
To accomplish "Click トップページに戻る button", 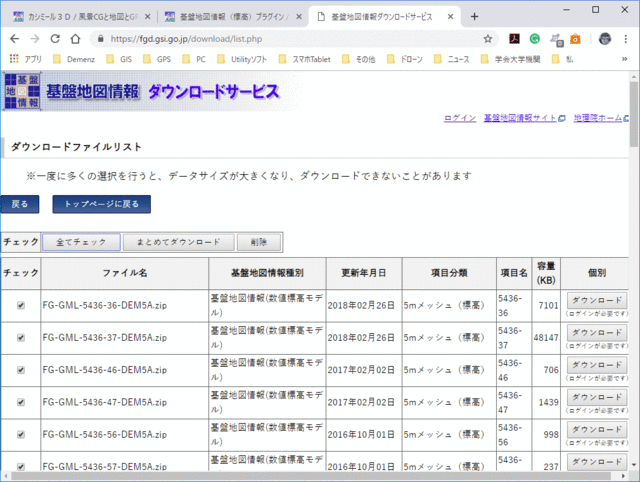I will click(x=102, y=204).
